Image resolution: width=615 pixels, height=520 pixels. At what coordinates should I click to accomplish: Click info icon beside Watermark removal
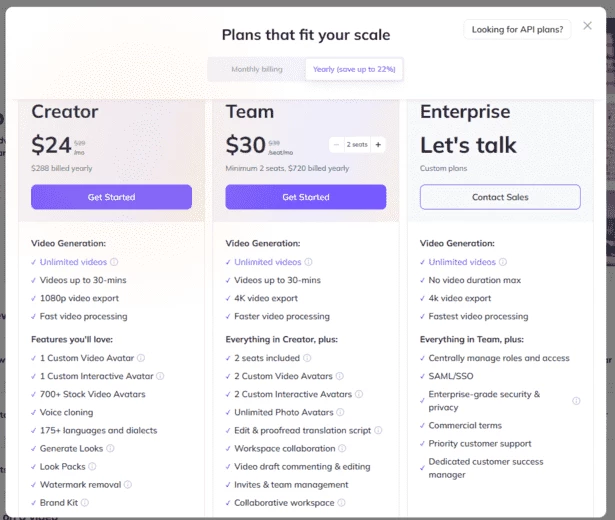128,485
